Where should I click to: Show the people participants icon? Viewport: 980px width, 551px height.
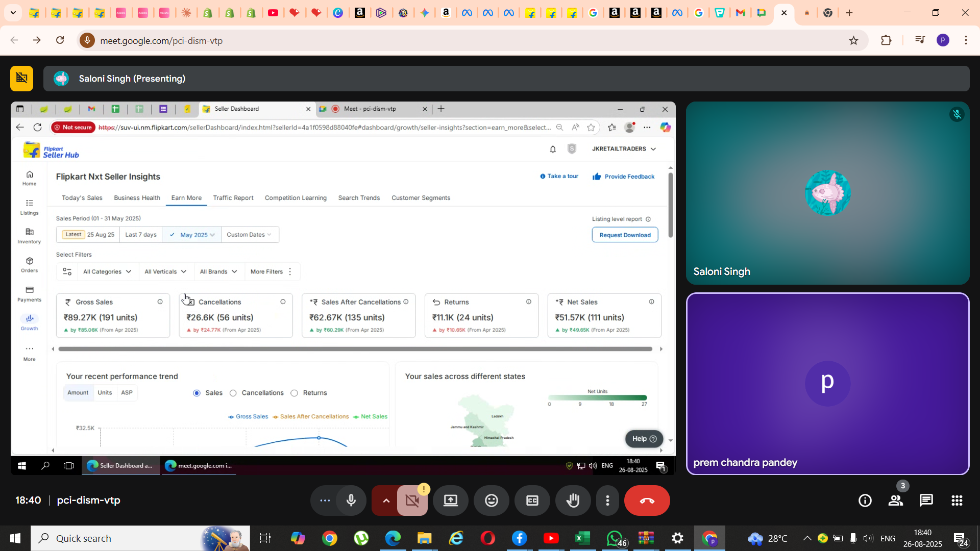895,500
